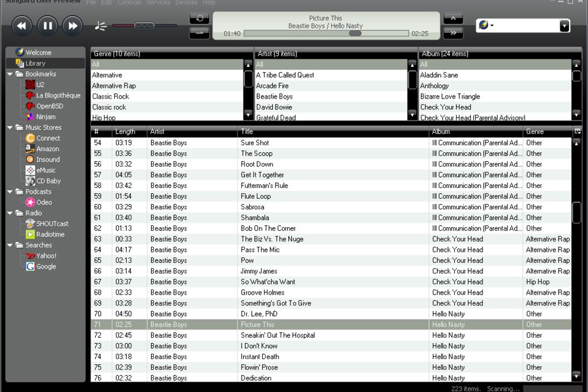Open the column picker icon
588x392 pixels.
pos(577,131)
